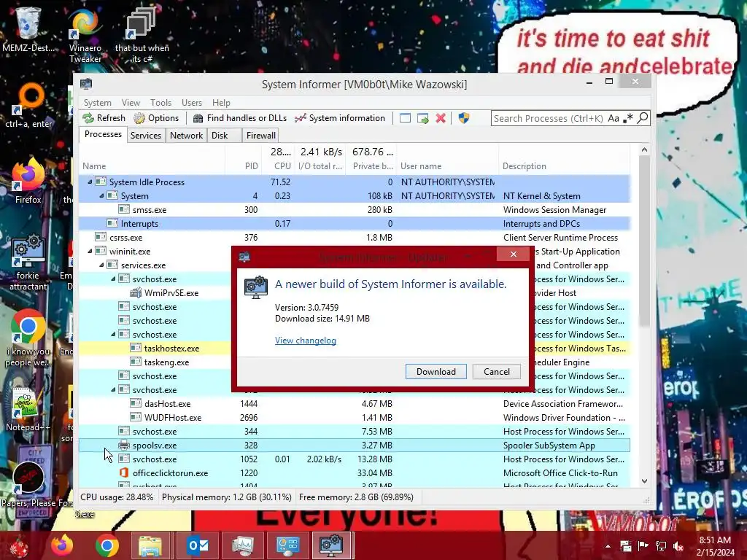Select the WUDFHost.exe process

pyautogui.click(x=355, y=417)
